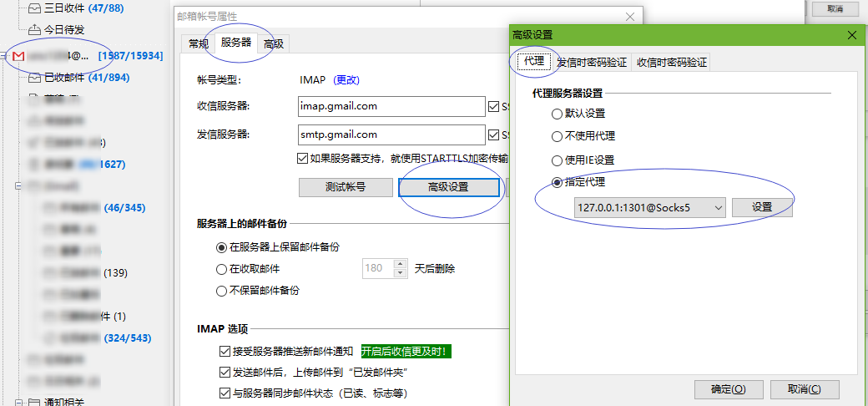Toggle 发送邮件后上传到已发邮件夹 checkbox

coord(225,372)
